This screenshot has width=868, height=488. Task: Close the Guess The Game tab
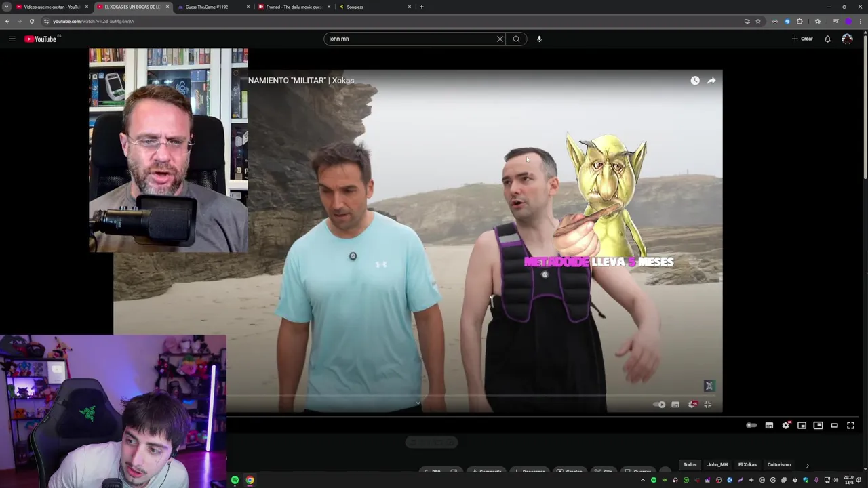coord(248,7)
